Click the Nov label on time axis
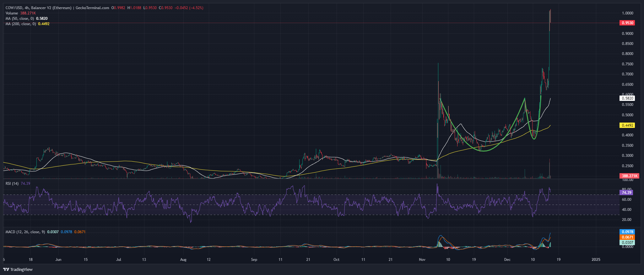The height and width of the screenshot is (275, 644). [422, 260]
